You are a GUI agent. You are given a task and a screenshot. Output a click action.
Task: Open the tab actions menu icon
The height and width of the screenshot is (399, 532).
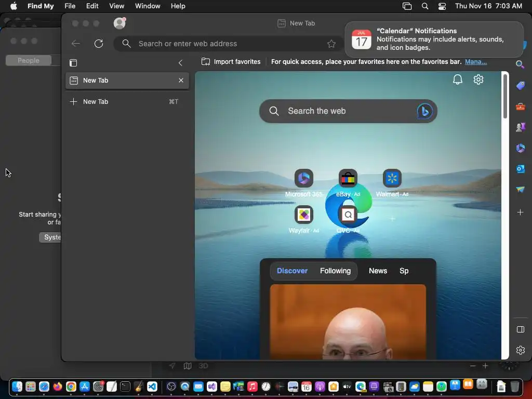(x=73, y=63)
